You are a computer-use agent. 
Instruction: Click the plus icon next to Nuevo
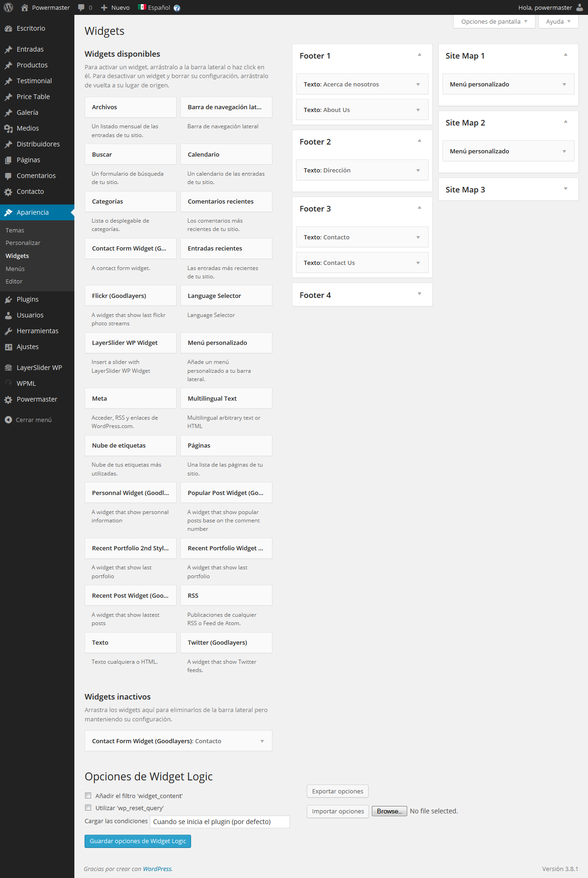point(104,7)
